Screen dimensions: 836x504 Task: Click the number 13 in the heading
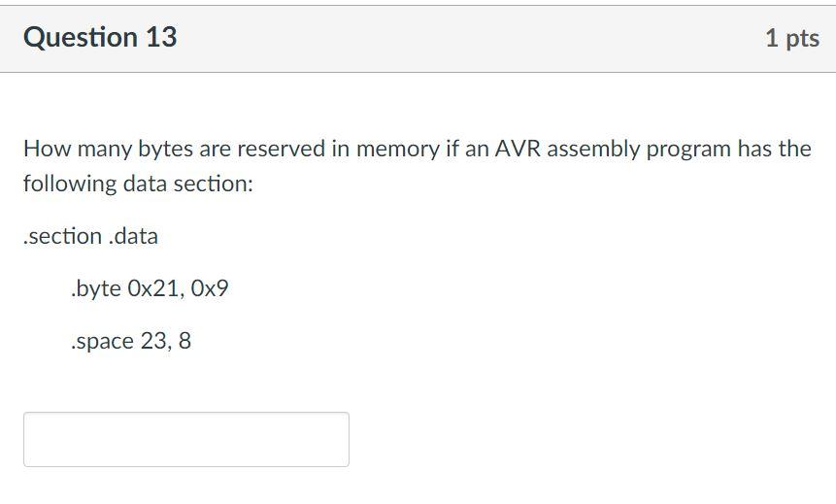pos(161,37)
